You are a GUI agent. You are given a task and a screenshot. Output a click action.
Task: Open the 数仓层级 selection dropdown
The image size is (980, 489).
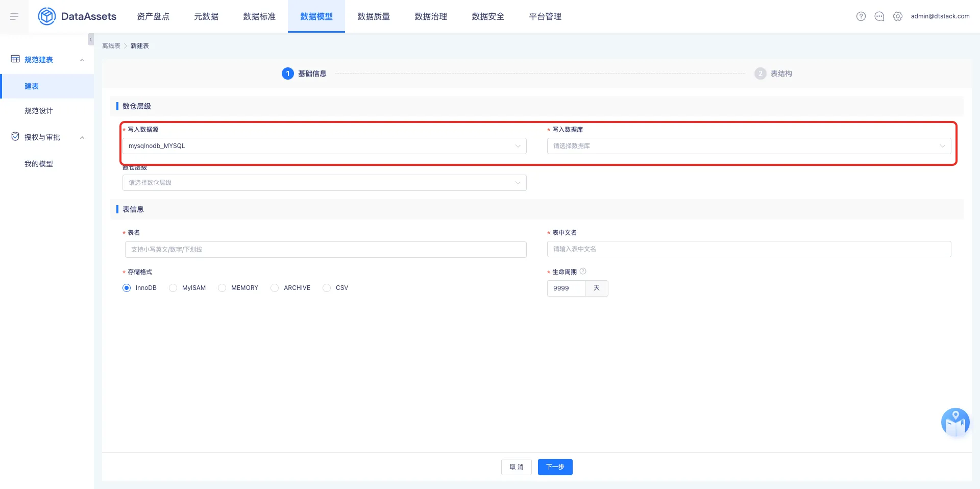[325, 183]
